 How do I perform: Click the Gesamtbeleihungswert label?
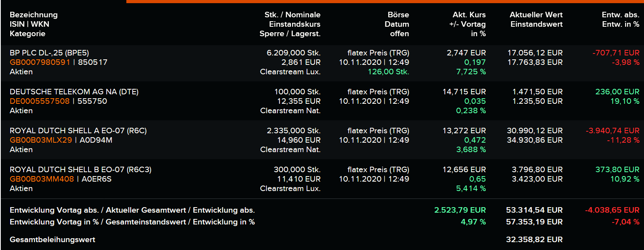[x=52, y=239]
